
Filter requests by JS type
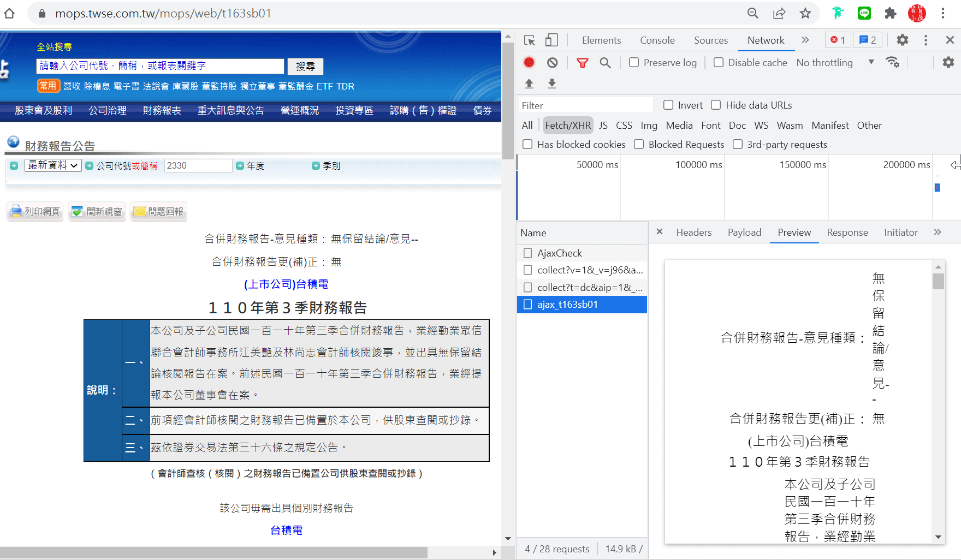[x=603, y=126]
